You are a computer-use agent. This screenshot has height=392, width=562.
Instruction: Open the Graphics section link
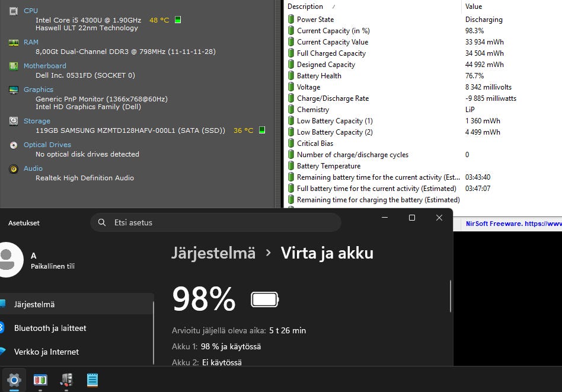pos(39,90)
